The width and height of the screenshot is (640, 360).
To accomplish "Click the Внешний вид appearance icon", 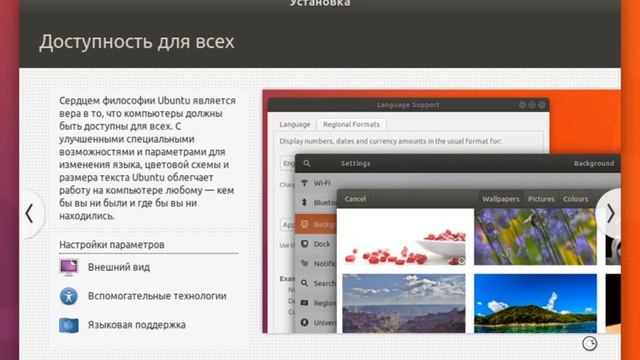I will point(69,267).
